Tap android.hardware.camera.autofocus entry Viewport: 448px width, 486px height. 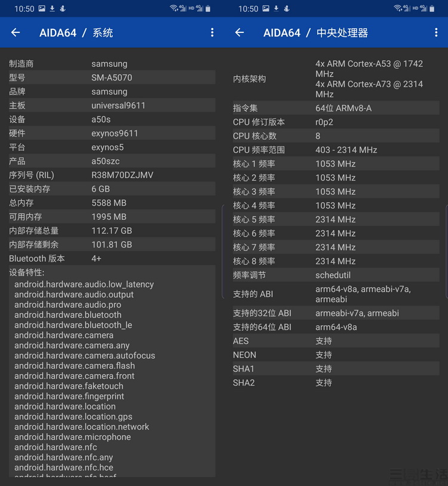click(x=85, y=356)
